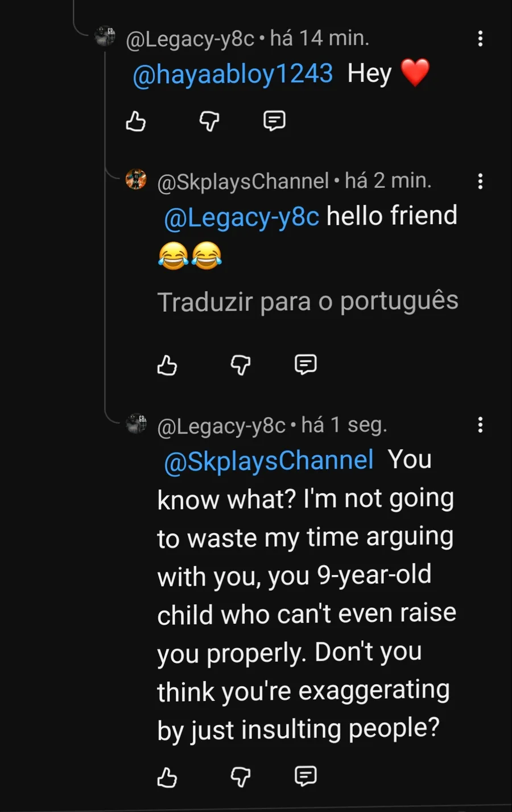Image resolution: width=512 pixels, height=812 pixels.
Task: Like the "Hey" comment by Legacy-y8c
Action: 136,121
